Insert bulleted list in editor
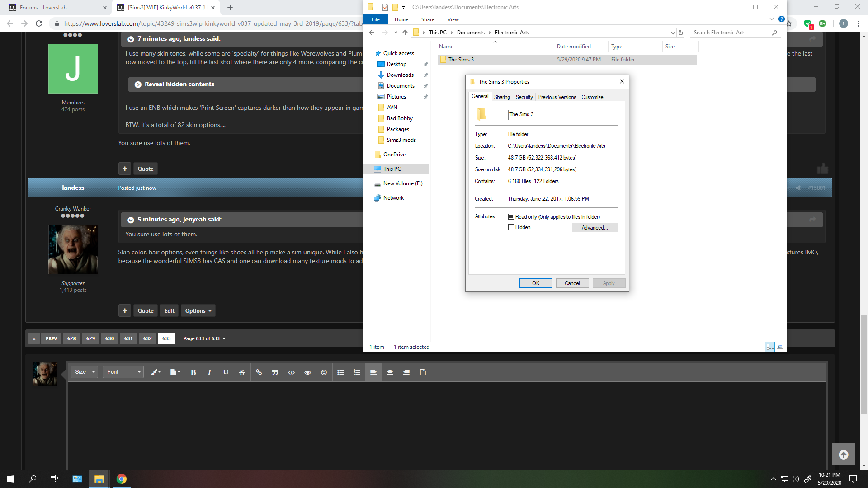The width and height of the screenshot is (868, 488). pos(341,372)
